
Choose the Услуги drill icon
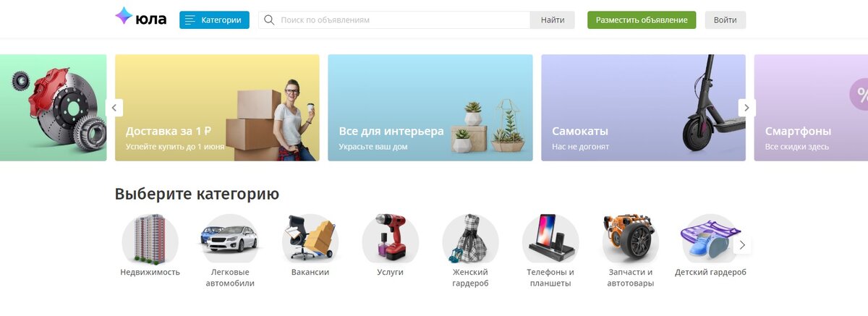(390, 239)
